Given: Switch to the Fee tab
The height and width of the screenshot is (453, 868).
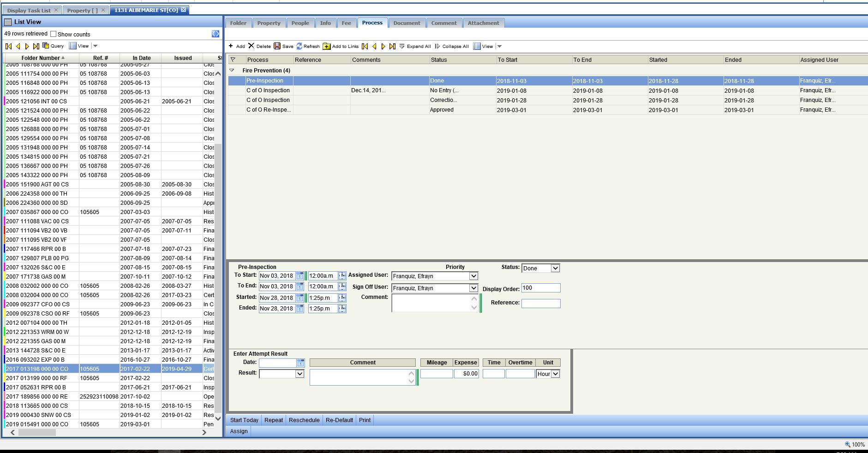Looking at the screenshot, I should tap(346, 23).
